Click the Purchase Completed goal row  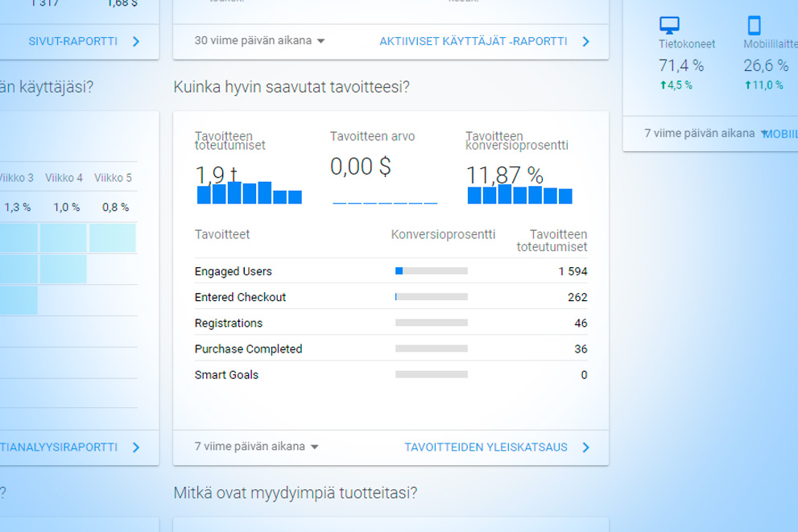(x=391, y=349)
